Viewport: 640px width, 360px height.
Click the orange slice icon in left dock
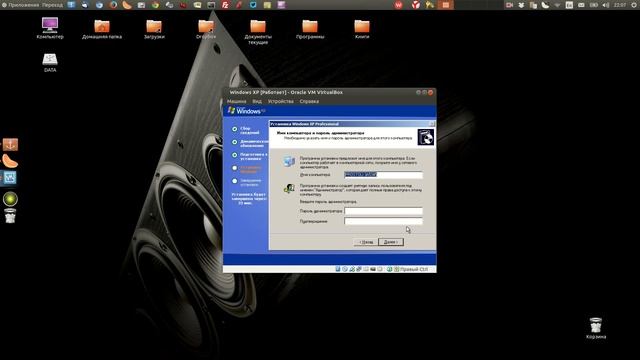click(x=10, y=161)
